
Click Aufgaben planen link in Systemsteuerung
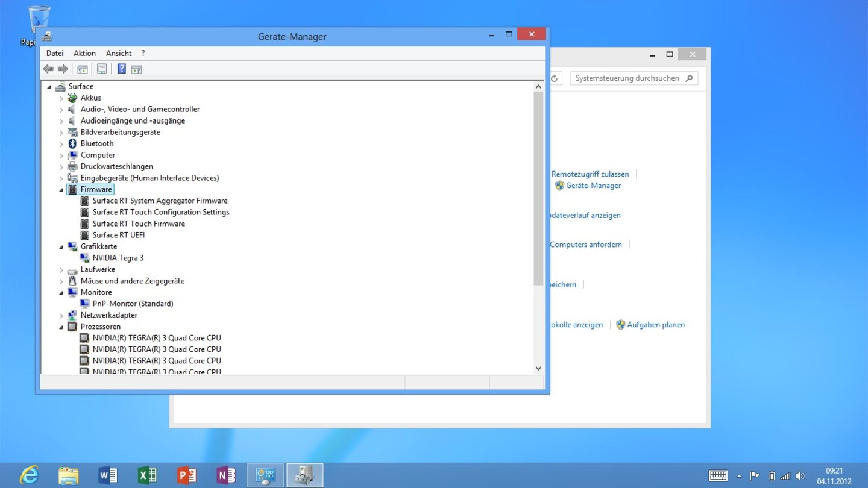point(656,325)
